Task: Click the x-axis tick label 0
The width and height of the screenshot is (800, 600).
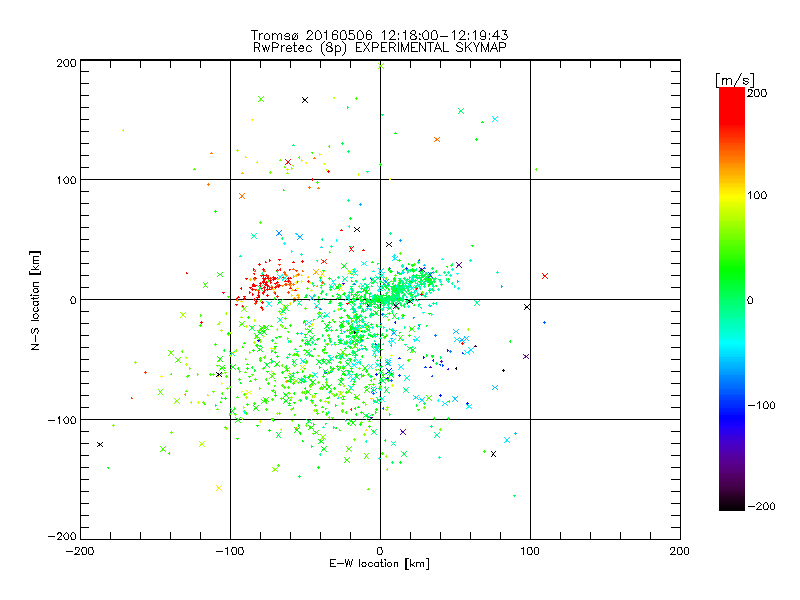Action: coord(380,551)
